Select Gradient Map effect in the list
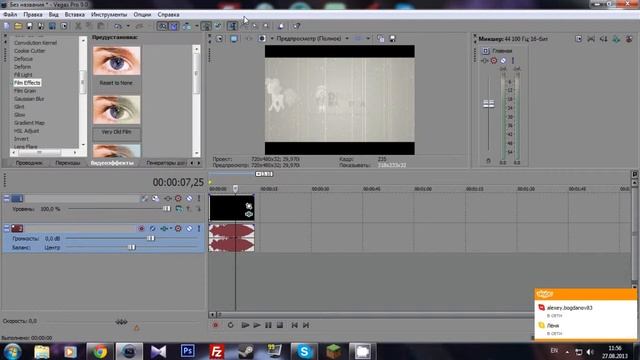 pos(29,123)
